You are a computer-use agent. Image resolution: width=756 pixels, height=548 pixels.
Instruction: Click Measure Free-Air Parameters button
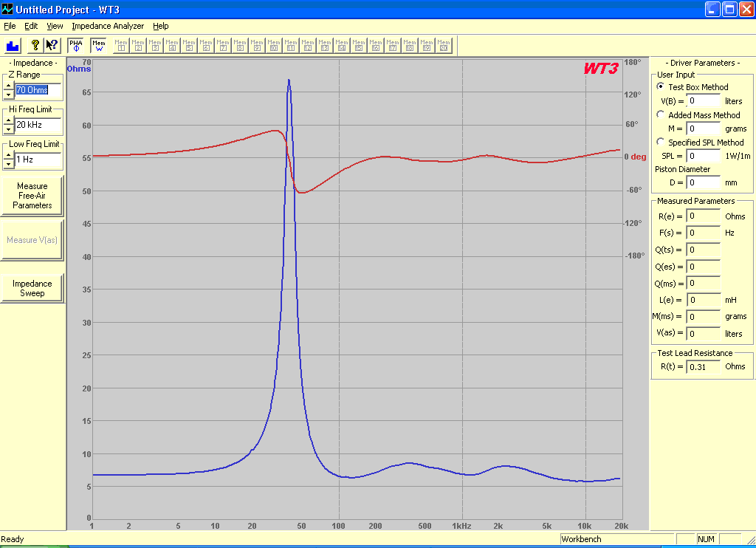click(32, 196)
